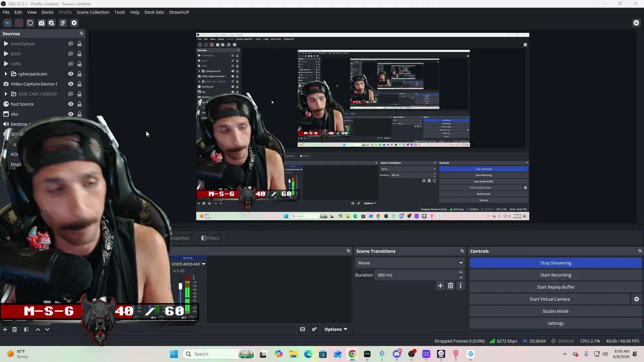Undock the Controls panel
Viewport: 644px width, 362px height.
(x=639, y=251)
